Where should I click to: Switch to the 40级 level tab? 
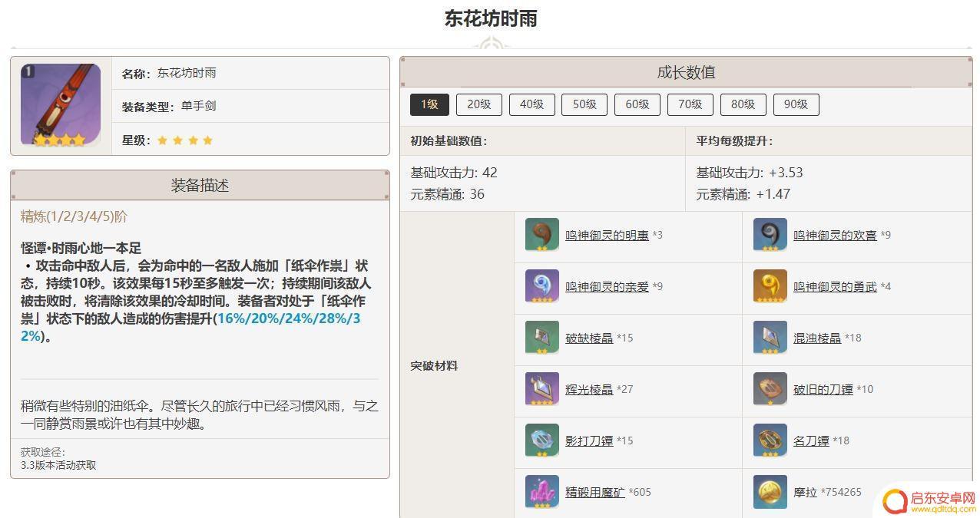tap(531, 104)
